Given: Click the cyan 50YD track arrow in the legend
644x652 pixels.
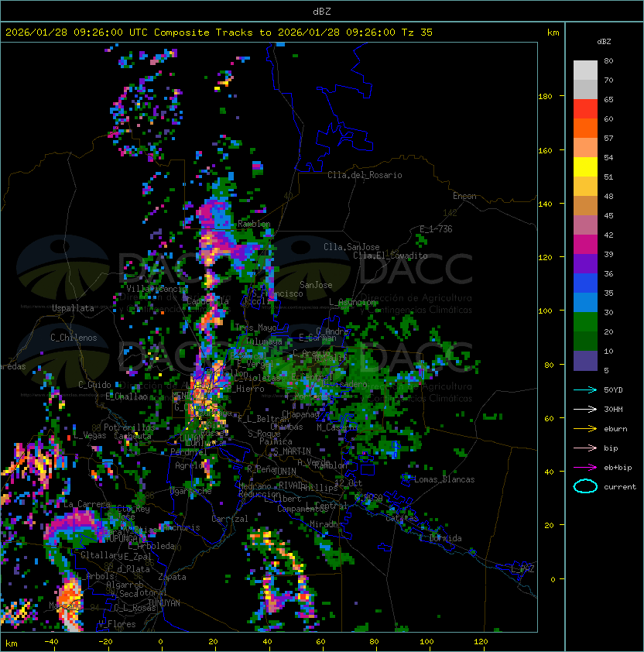Looking at the screenshot, I should pos(585,390).
